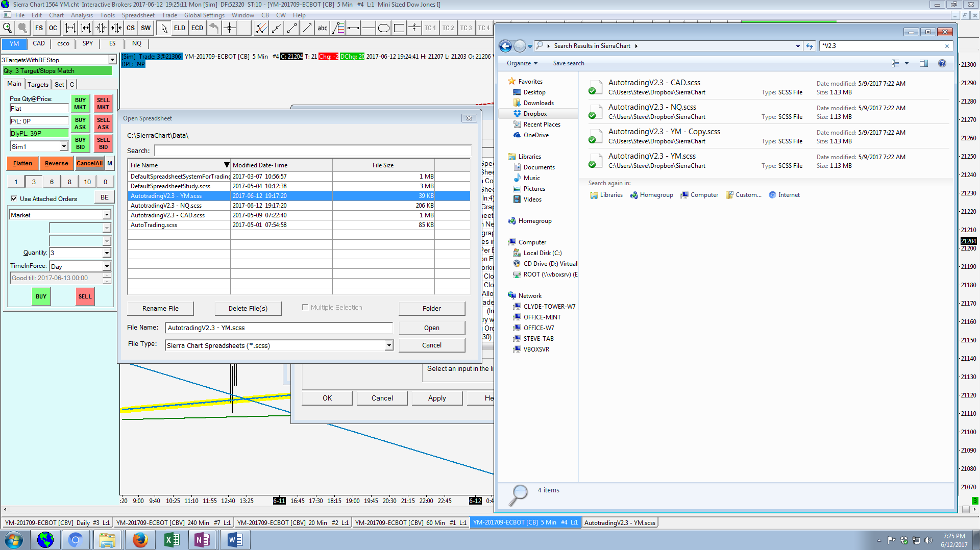Image resolution: width=980 pixels, height=550 pixels.
Task: Select the ellipse drawing tool
Action: pos(383,28)
